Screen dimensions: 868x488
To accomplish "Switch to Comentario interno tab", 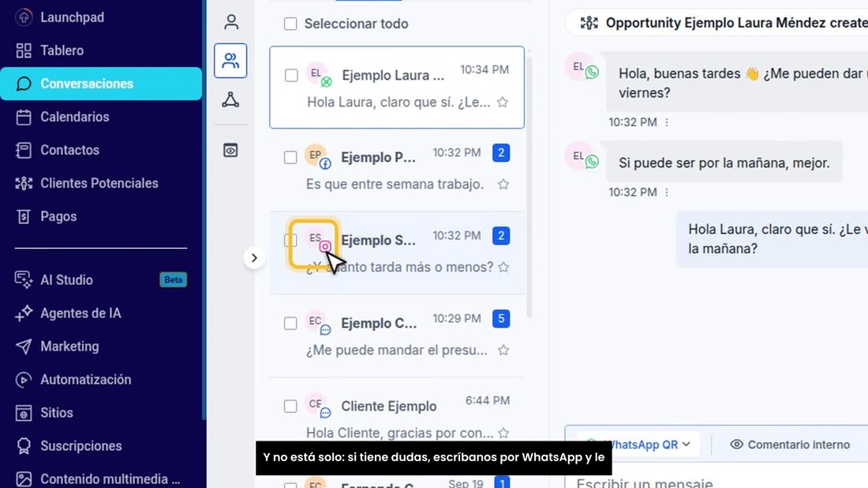I will pyautogui.click(x=790, y=445).
